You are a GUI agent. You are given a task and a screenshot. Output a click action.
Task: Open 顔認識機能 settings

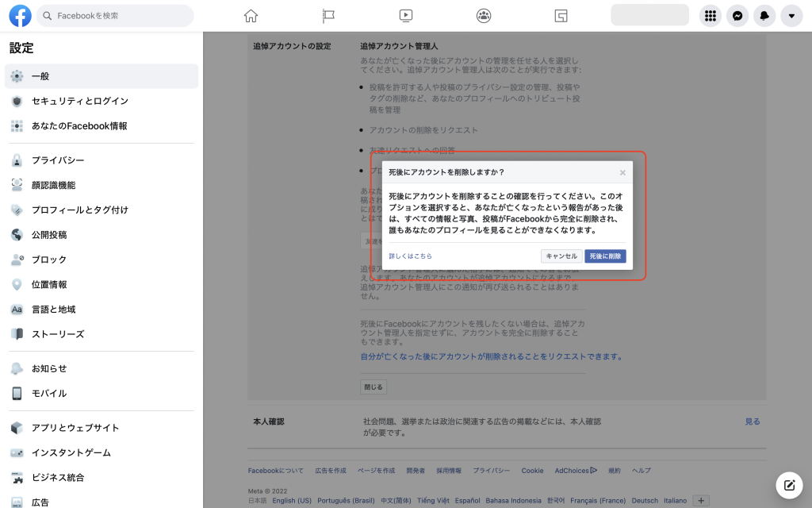pos(101,185)
